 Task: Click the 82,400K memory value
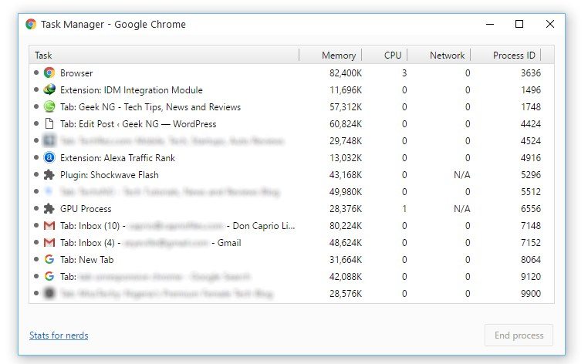346,72
